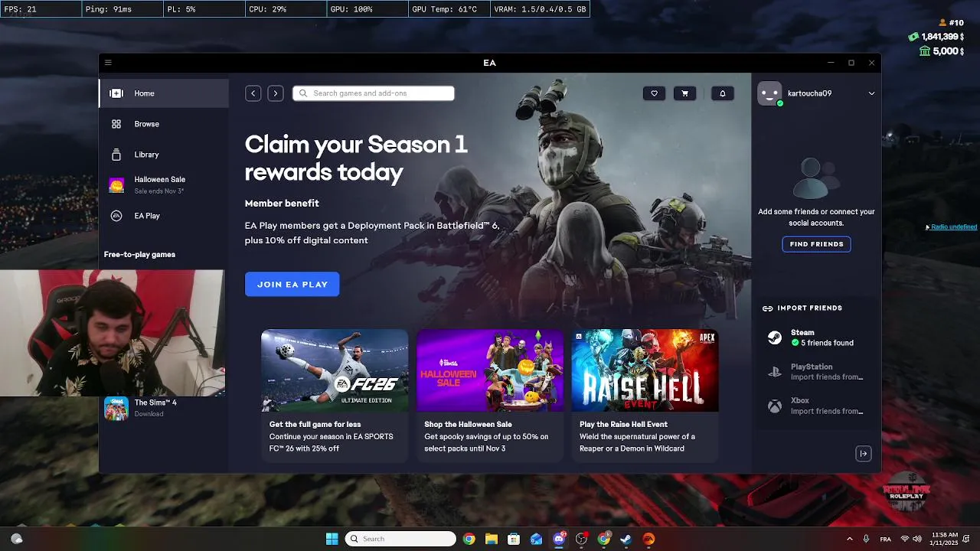Screen dimensions: 980x551
Task: Navigate forward with the right arrow
Action: [276, 93]
